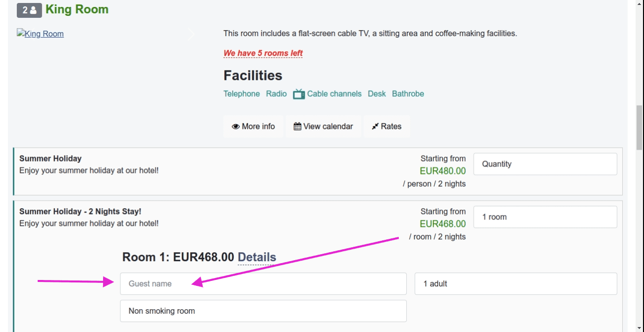
Task: Click the 'Summer Holiday - 2 Nights Stay!' rate title
Action: 80,212
